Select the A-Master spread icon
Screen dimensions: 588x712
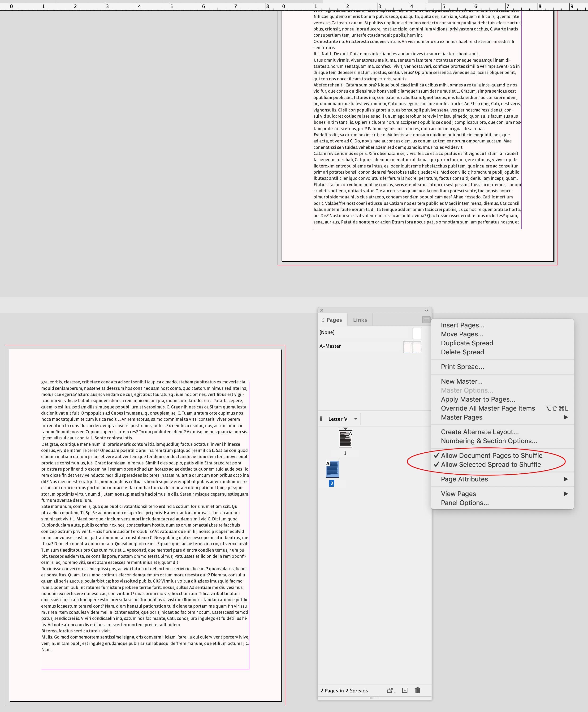[x=412, y=347]
